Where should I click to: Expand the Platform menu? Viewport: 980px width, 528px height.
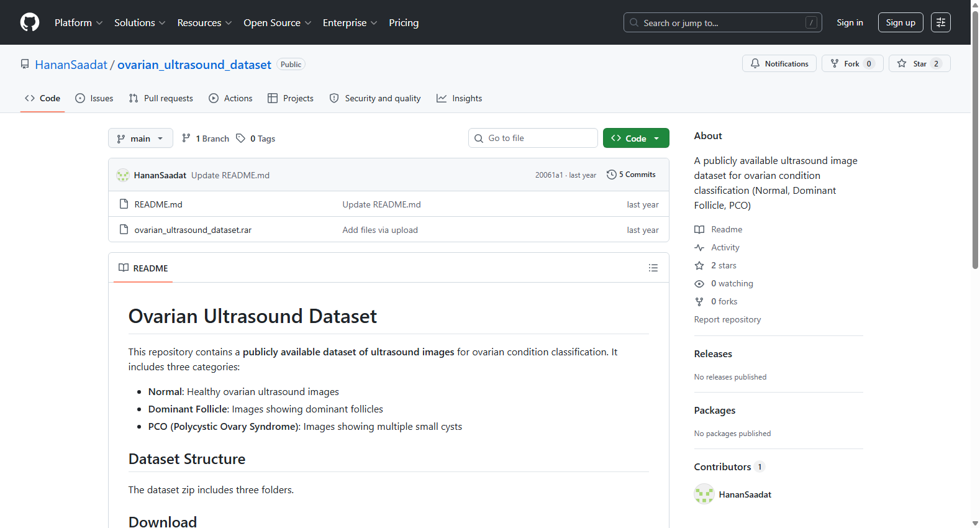(x=78, y=22)
